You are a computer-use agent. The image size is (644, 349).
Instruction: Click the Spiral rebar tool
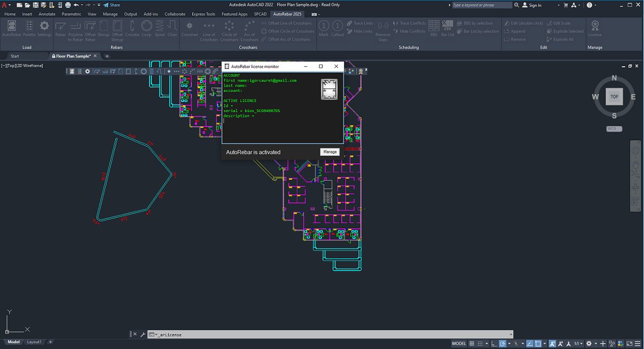[x=160, y=29]
